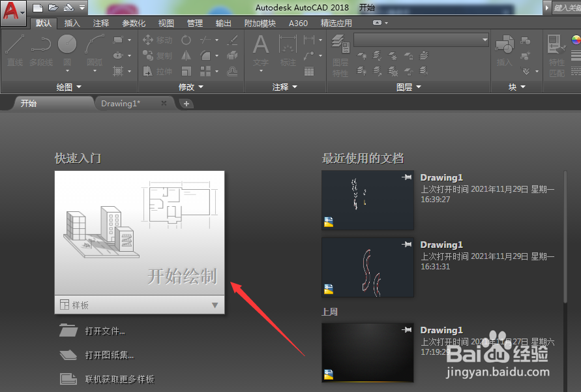
Task: Close the Drawing1* file tab
Action: click(x=164, y=103)
